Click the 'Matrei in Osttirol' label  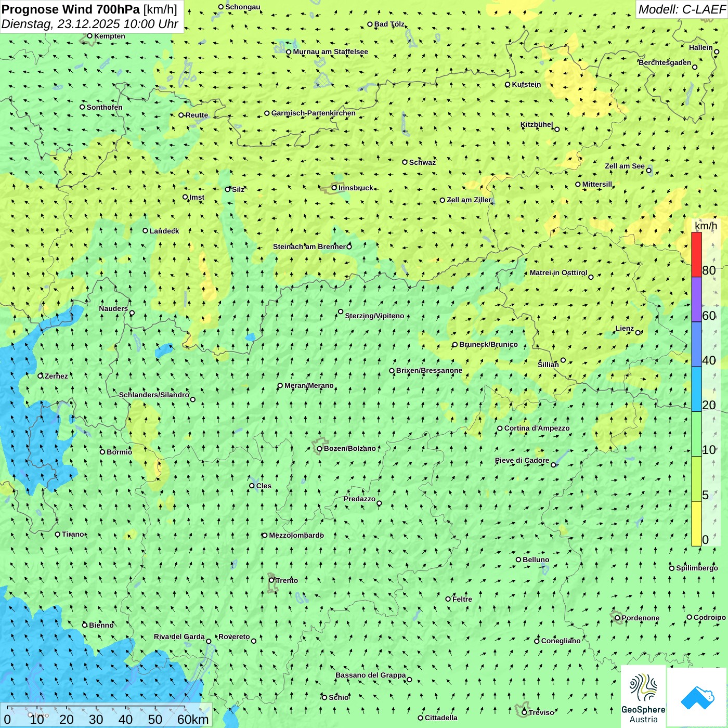[x=558, y=272]
